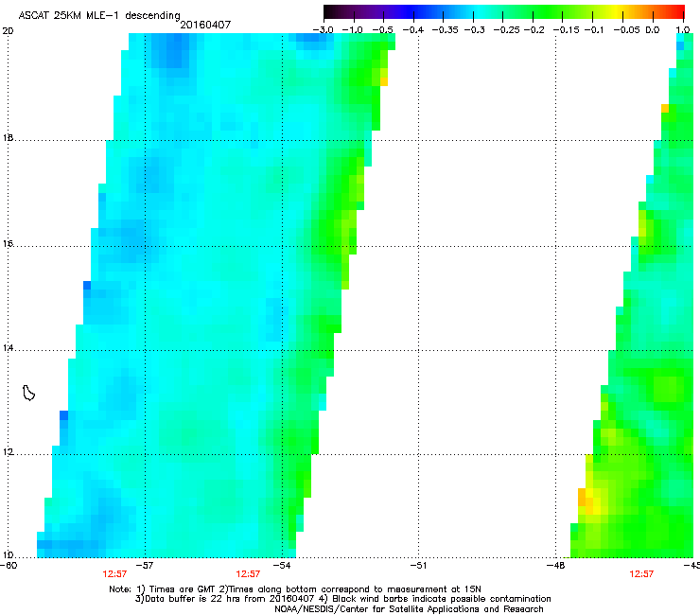
Task: Click the 0.0 color scale label
Action: tap(653, 30)
